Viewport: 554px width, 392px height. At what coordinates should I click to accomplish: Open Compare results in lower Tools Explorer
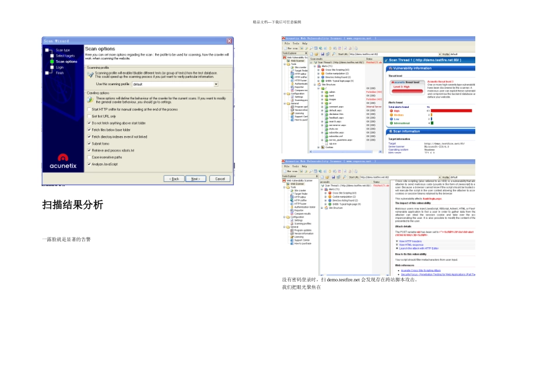click(300, 213)
